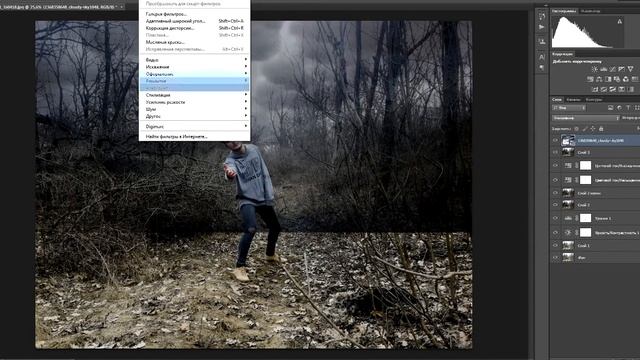Expand the Digimarc submenu

[195, 127]
